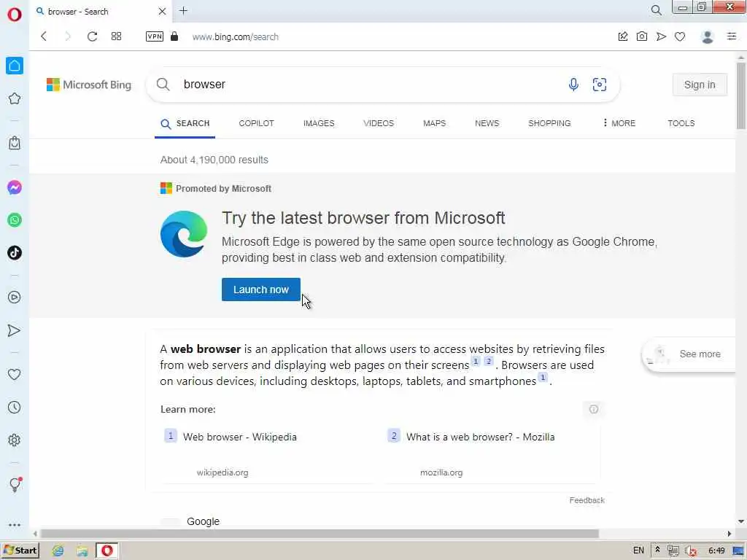Screen dimensions: 747x560
Task: Open the Opera main menu logo
Action: [15, 15]
